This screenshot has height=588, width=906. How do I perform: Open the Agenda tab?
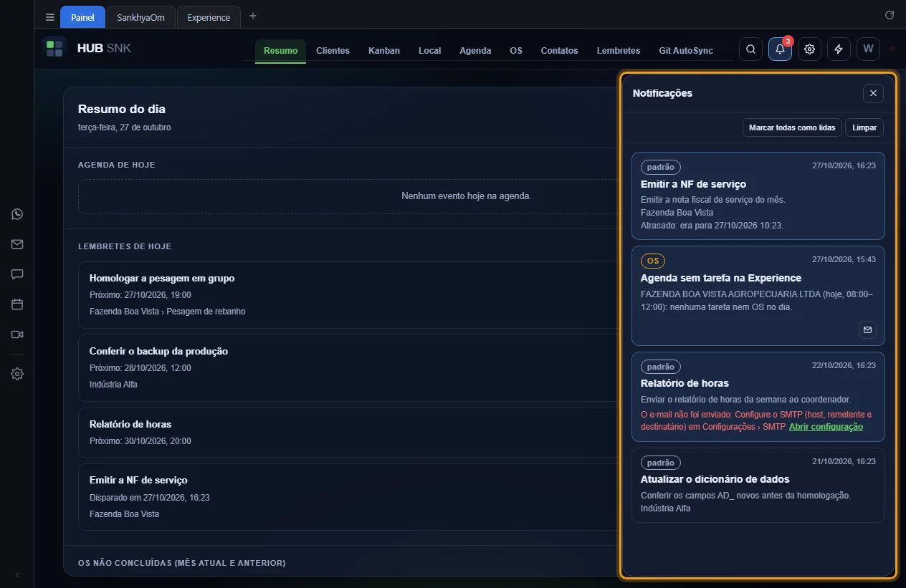click(475, 51)
